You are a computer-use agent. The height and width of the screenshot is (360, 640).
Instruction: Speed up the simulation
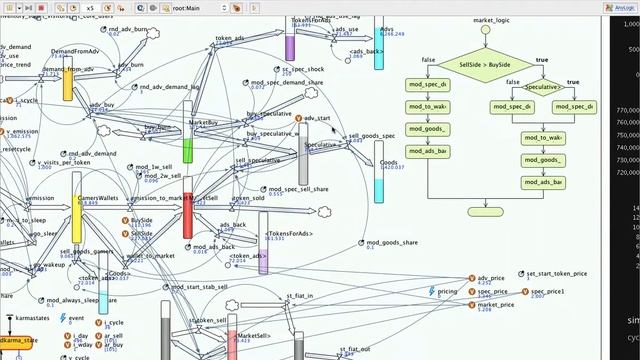coord(108,8)
